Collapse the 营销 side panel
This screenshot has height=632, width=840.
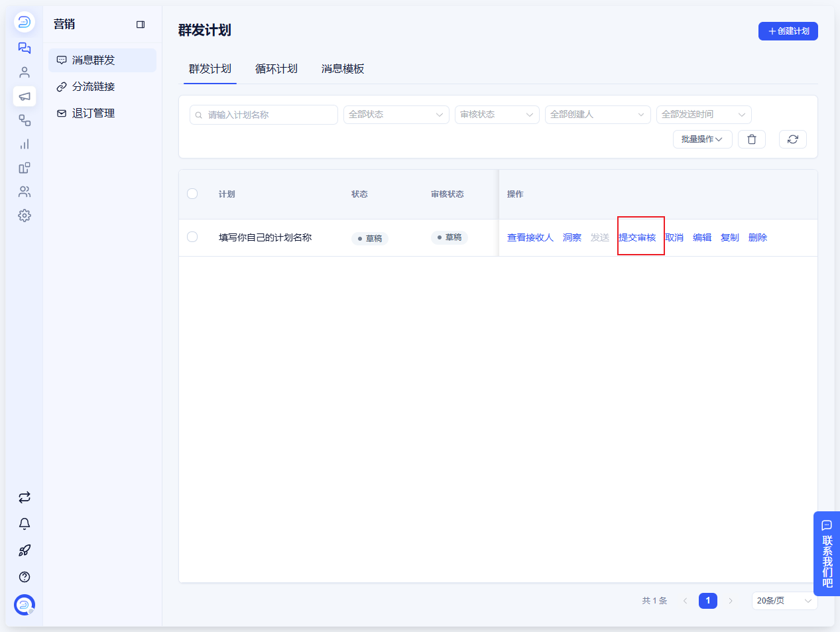point(141,25)
